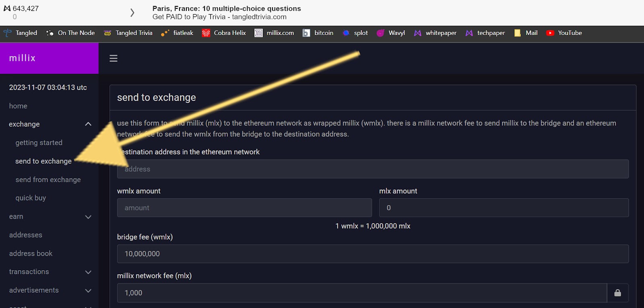The image size is (644, 308).
Task: Focus the mlx amount input field
Action: point(504,208)
